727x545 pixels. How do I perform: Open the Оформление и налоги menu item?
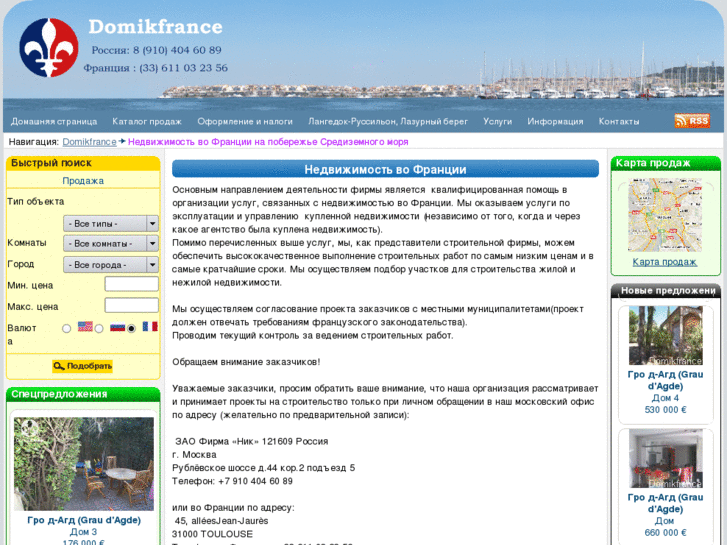click(x=245, y=122)
